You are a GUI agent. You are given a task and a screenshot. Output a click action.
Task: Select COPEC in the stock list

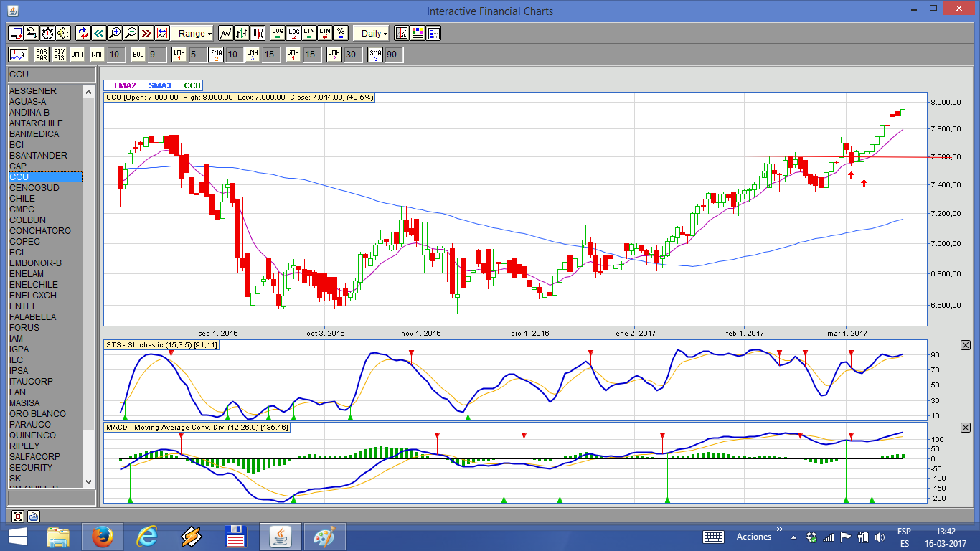(45, 242)
